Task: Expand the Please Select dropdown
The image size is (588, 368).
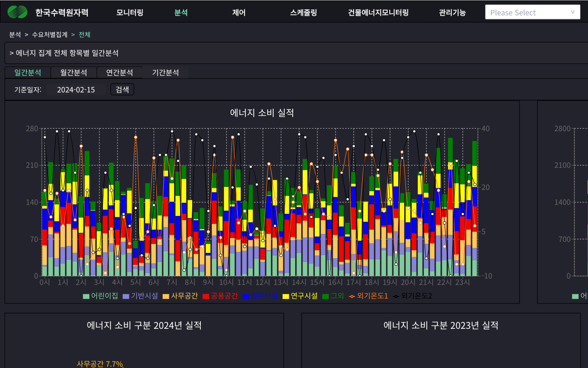Action: coord(533,12)
